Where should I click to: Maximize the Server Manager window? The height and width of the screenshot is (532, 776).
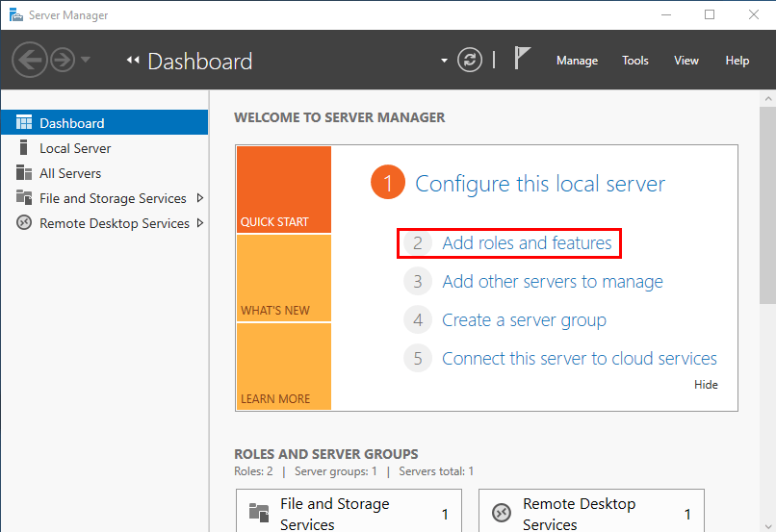(x=710, y=14)
